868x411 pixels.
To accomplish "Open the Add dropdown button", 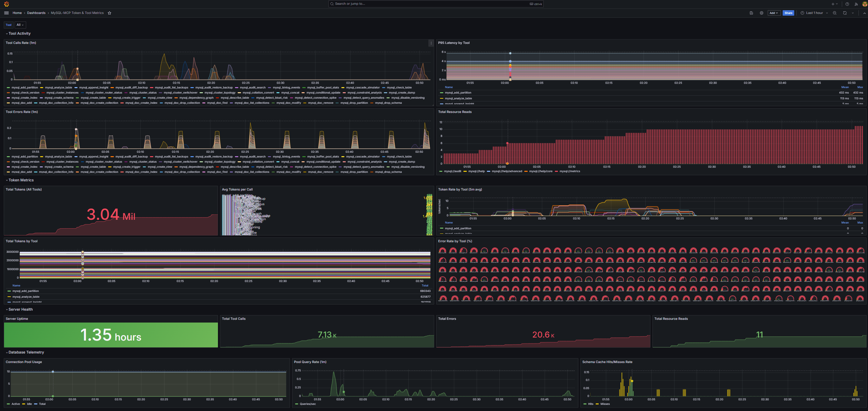I will tap(774, 13).
